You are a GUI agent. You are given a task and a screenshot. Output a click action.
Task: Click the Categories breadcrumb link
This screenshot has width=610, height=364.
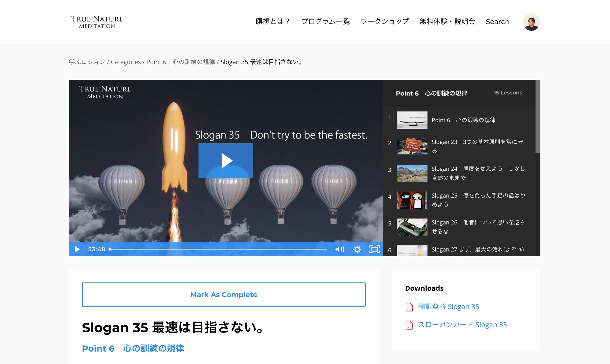pyautogui.click(x=126, y=62)
